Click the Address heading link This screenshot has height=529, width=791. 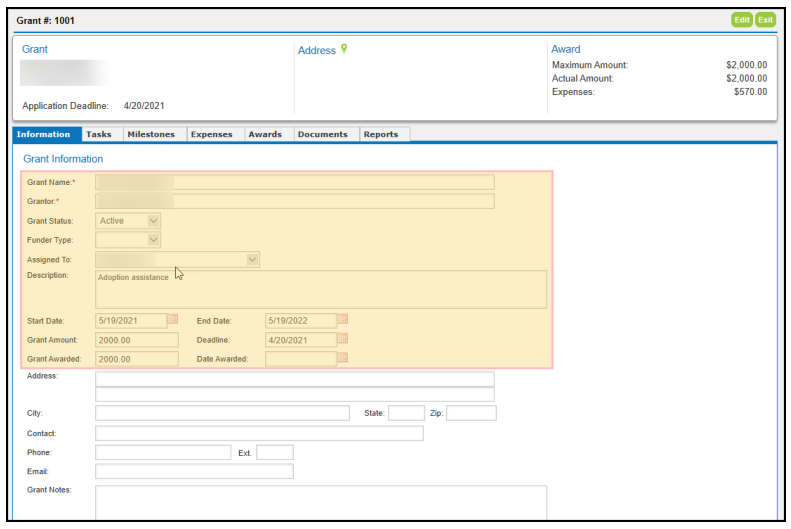pyautogui.click(x=317, y=50)
